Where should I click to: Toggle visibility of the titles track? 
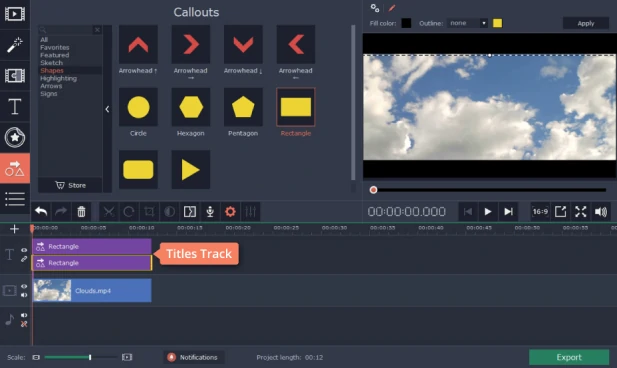coord(24,250)
